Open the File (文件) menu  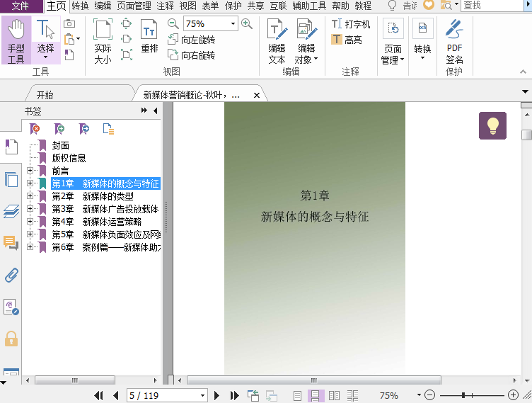(21, 6)
